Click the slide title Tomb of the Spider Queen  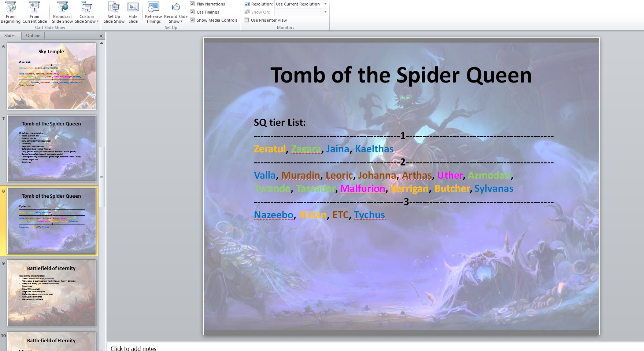click(x=401, y=75)
